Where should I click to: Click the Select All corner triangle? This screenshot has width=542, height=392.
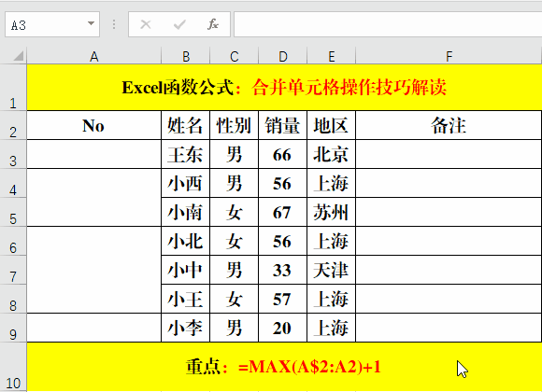(19, 56)
